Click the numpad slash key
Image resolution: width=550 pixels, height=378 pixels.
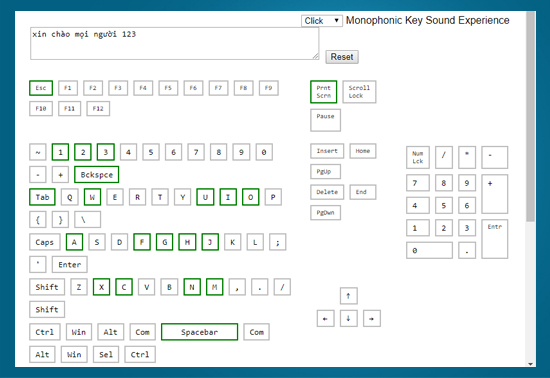tap(444, 158)
